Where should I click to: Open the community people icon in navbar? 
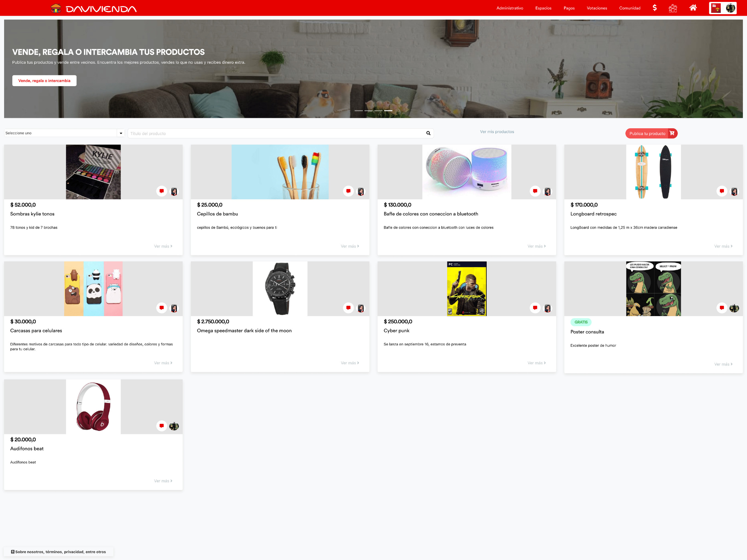click(673, 8)
